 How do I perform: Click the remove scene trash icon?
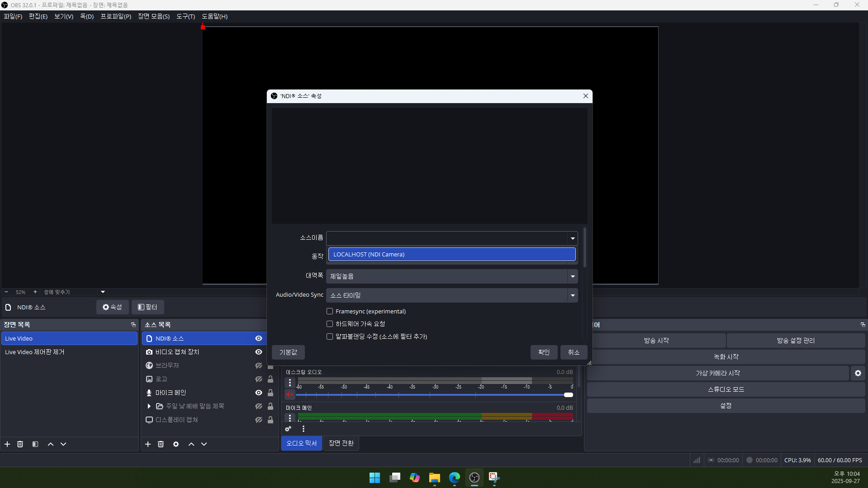tap(20, 444)
